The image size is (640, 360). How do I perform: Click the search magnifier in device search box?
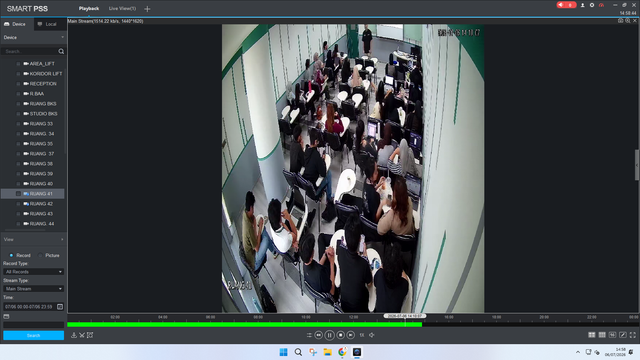coord(61,51)
